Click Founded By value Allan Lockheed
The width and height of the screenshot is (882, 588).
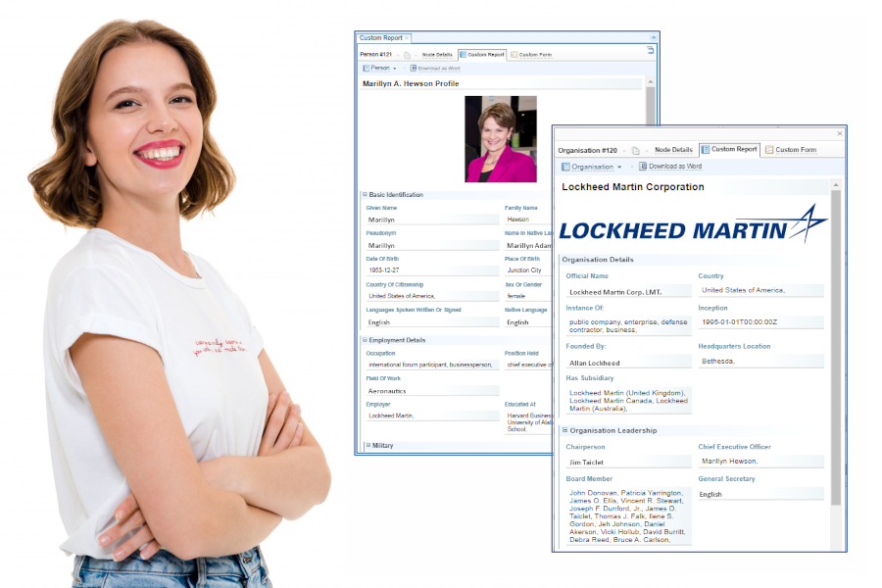629,363
